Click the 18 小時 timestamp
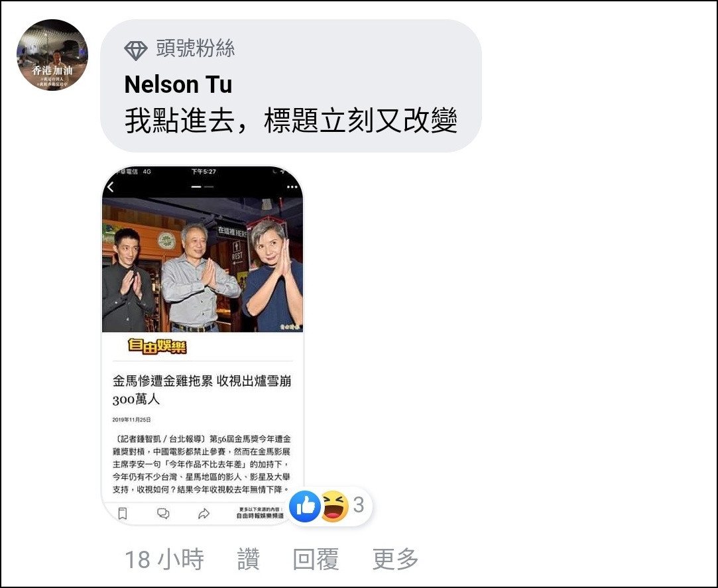 [164, 559]
